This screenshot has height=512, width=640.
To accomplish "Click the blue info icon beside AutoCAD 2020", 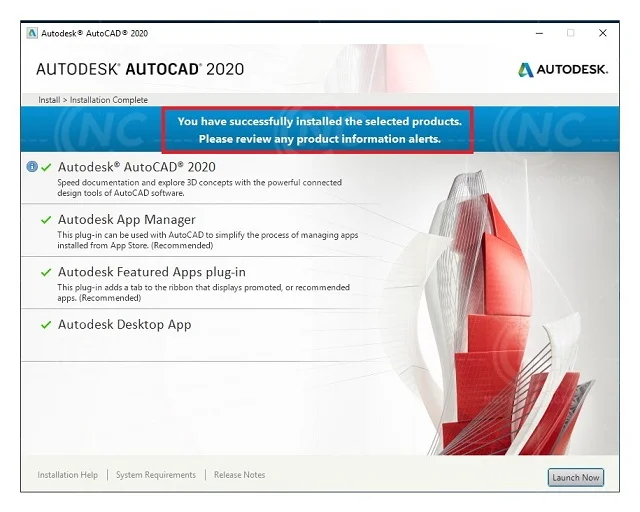I will coord(32,167).
